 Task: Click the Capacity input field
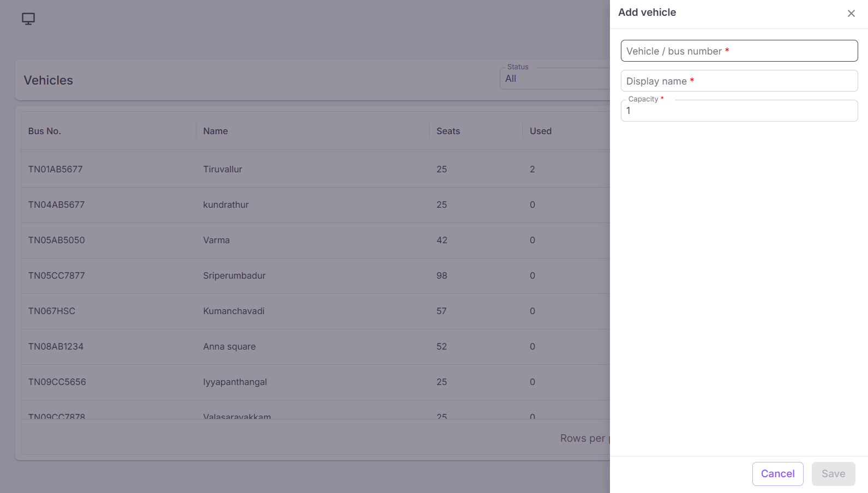click(739, 111)
